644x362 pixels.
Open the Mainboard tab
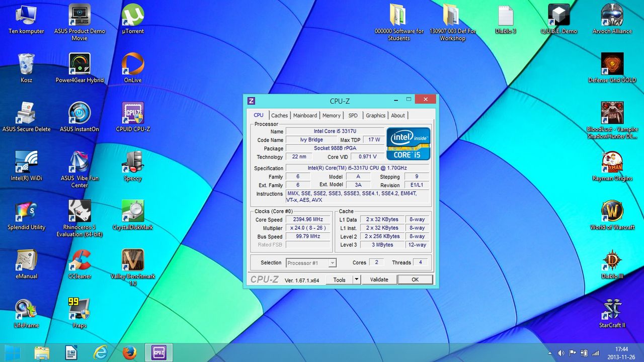305,116
